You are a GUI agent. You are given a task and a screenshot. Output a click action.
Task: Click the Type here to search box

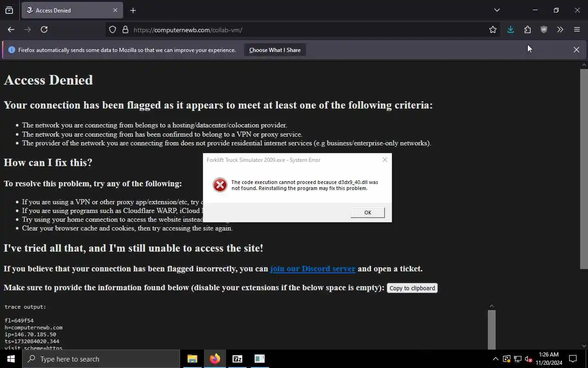coord(101,359)
